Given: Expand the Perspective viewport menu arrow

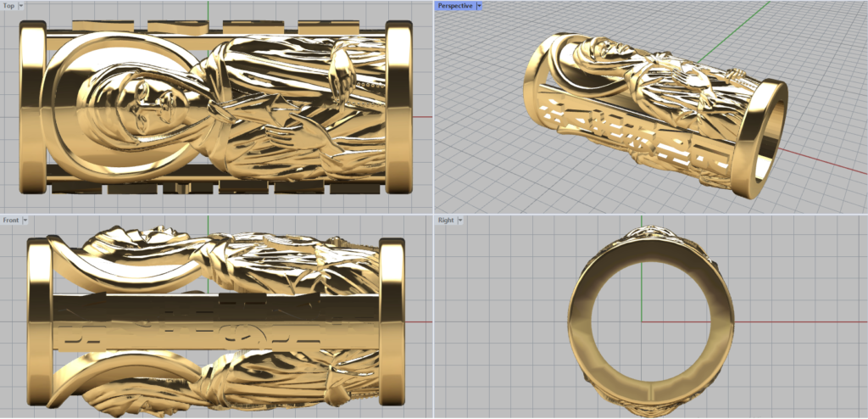Looking at the screenshot, I should [479, 6].
